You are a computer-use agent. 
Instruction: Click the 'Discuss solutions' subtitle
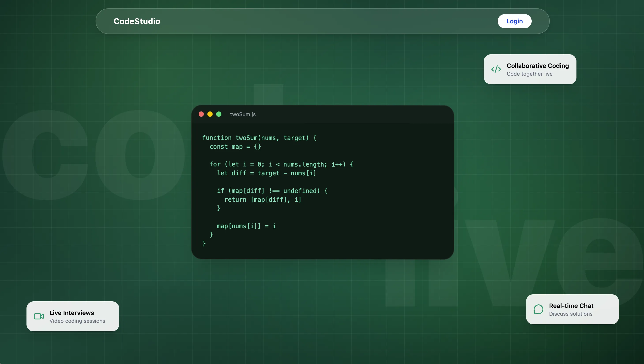point(571,314)
